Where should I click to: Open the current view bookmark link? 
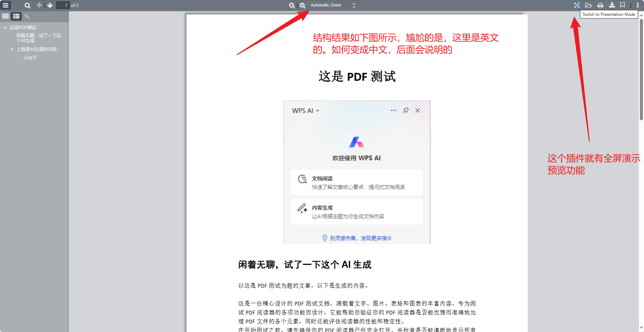(x=623, y=5)
